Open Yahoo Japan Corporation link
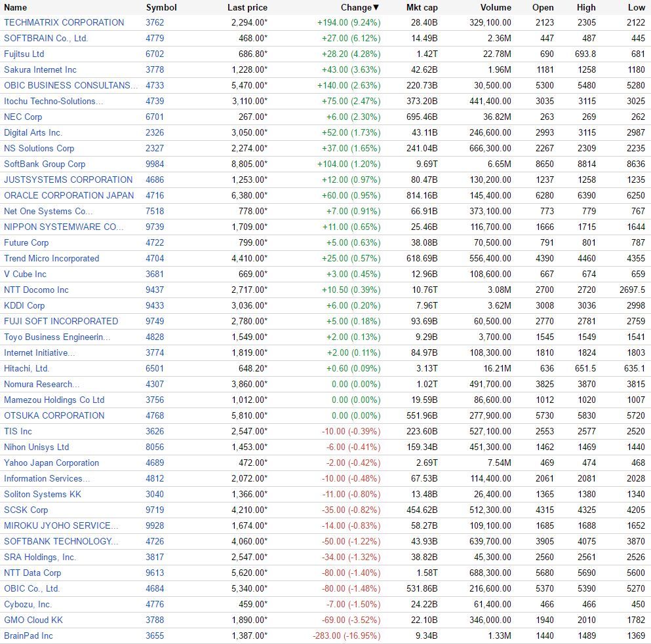 coord(52,463)
